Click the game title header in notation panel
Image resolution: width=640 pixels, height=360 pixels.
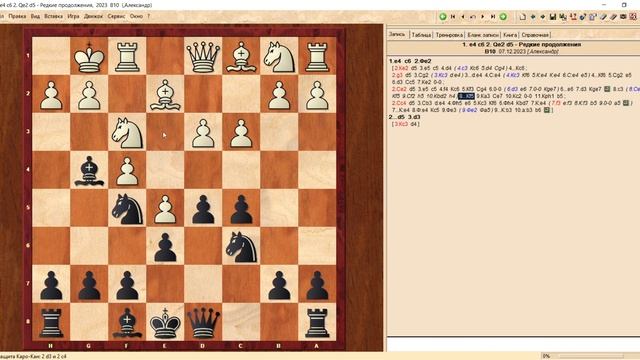pyautogui.click(x=521, y=44)
